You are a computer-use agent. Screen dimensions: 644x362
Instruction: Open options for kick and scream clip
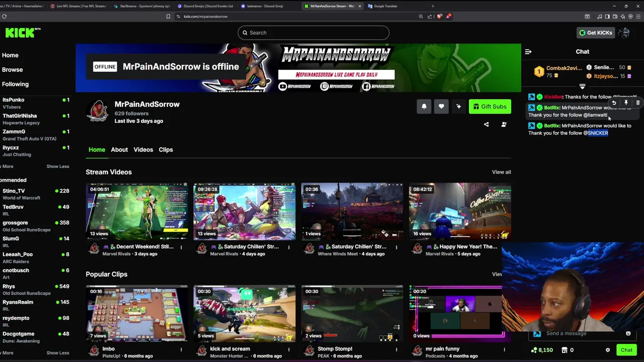pyautogui.click(x=289, y=349)
